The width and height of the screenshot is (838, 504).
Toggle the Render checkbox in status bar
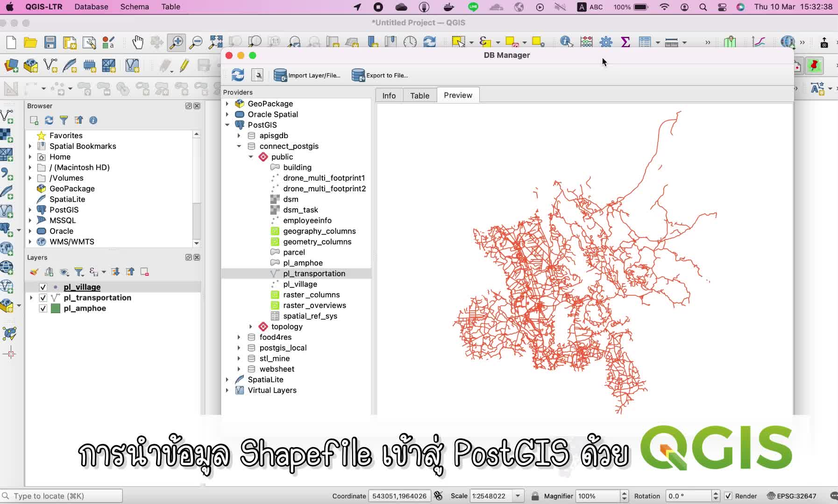point(728,496)
